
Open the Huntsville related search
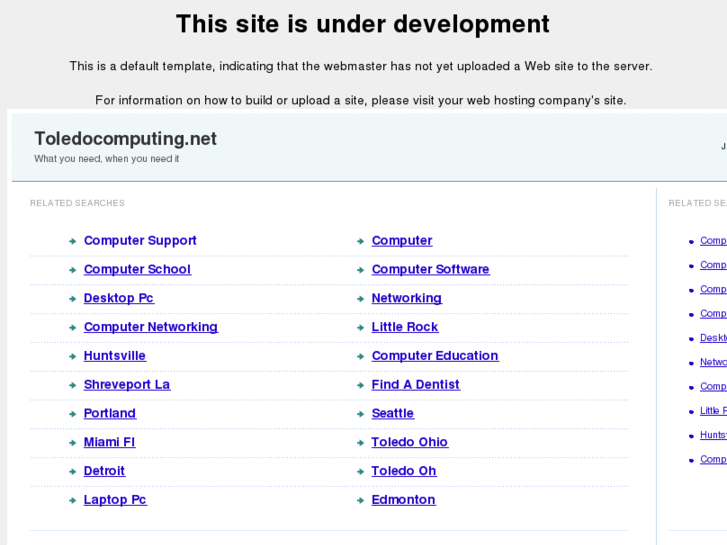[x=115, y=356]
